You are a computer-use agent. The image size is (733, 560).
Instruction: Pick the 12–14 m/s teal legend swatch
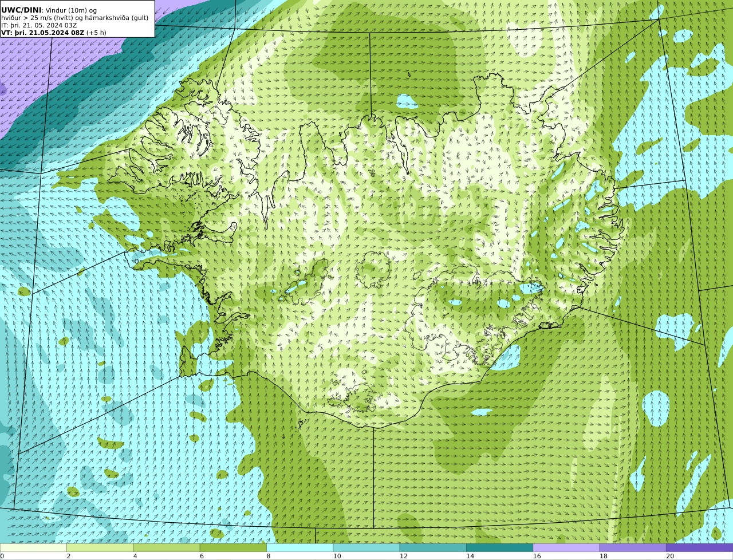click(x=433, y=548)
